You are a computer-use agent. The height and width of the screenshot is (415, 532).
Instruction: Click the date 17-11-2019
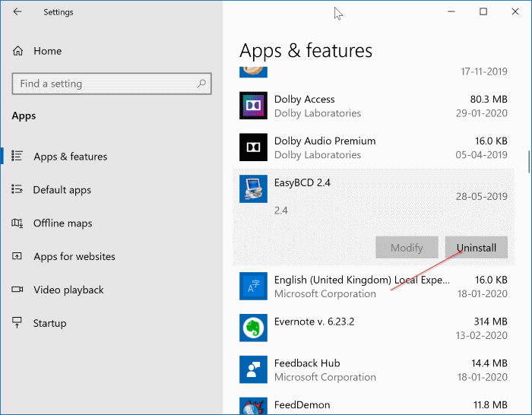click(x=484, y=71)
